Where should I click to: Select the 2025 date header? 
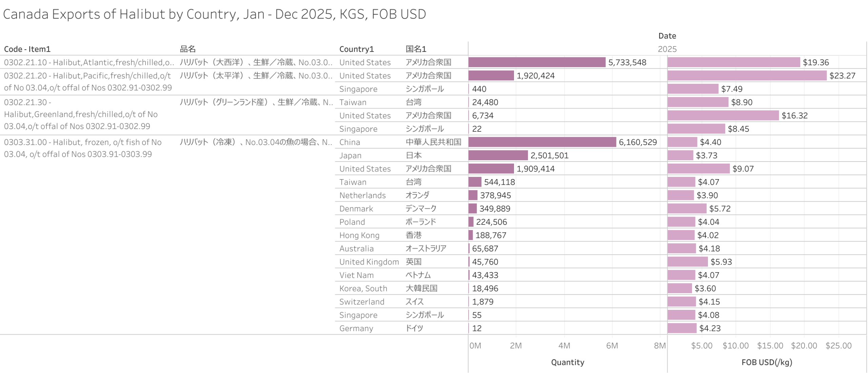(x=667, y=49)
